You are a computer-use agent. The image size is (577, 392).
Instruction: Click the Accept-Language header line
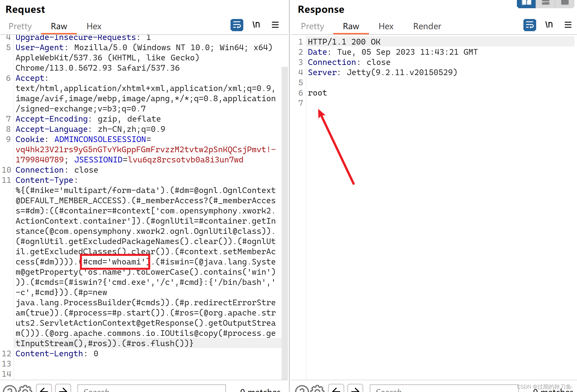90,129
